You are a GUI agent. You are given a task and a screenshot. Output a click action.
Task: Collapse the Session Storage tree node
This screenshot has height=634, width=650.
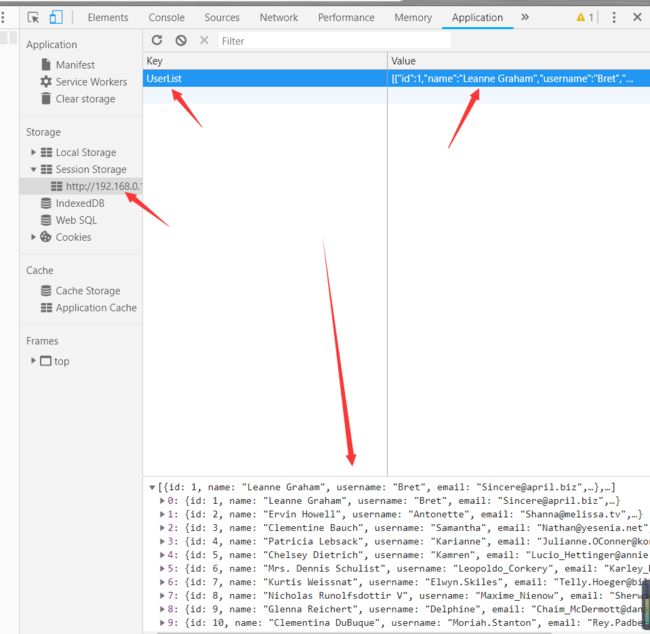tap(34, 169)
